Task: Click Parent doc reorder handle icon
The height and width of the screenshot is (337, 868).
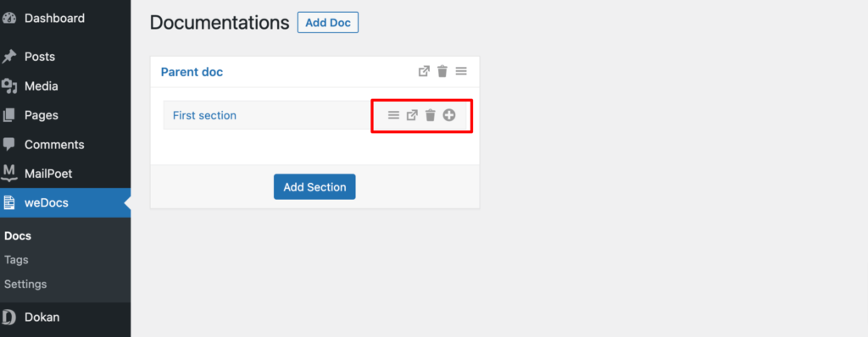Action: [x=461, y=71]
